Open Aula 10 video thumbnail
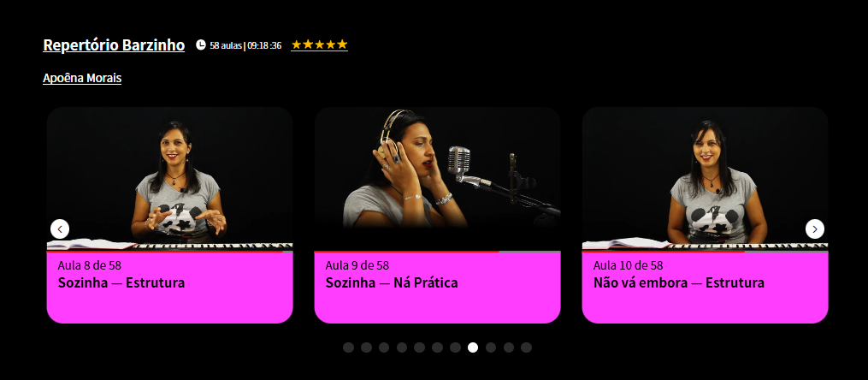Viewport: 868px width, 380px height. point(705,179)
